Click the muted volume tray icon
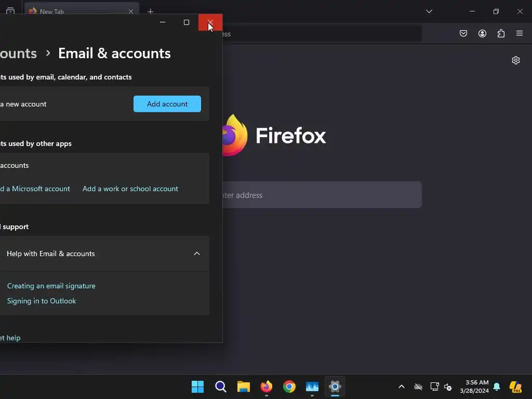The image size is (532, 399). click(x=448, y=387)
